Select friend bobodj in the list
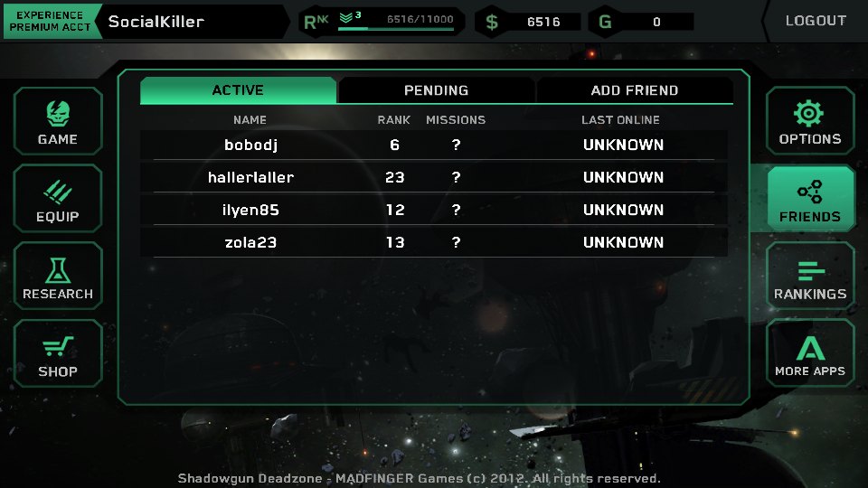868x488 pixels. 434,145
